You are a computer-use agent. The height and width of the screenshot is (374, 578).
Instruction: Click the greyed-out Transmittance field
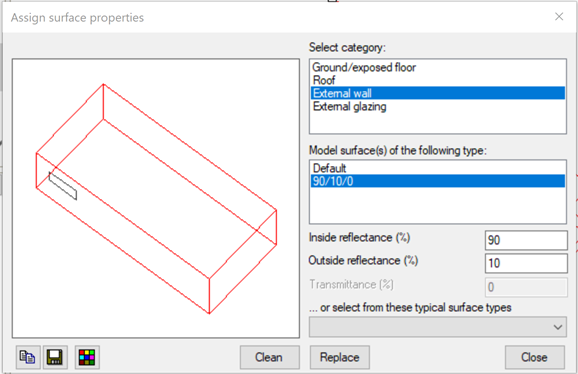point(526,287)
